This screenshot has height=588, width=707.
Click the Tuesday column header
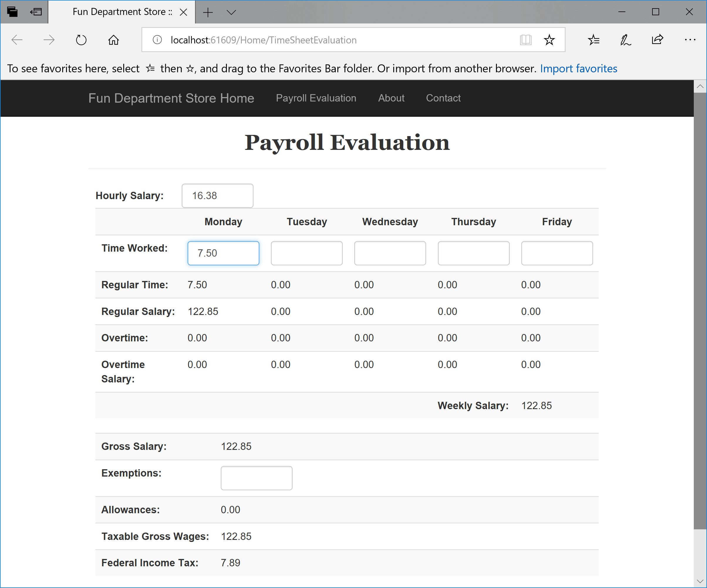(307, 222)
